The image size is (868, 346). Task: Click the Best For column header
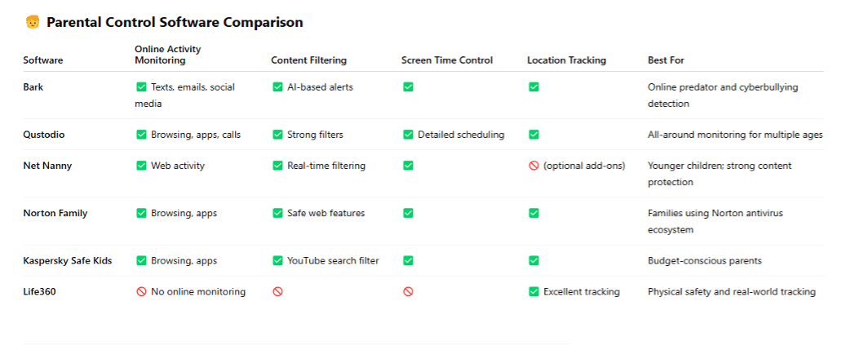(x=666, y=60)
